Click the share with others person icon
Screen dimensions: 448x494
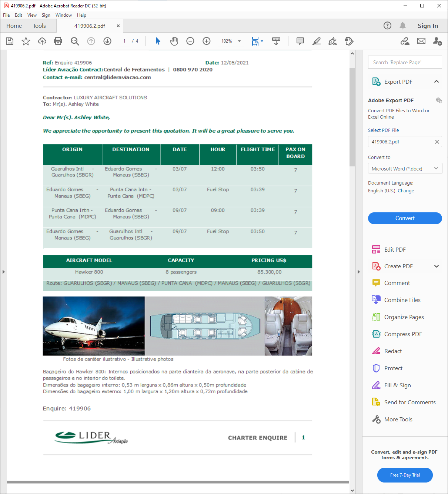click(x=437, y=41)
